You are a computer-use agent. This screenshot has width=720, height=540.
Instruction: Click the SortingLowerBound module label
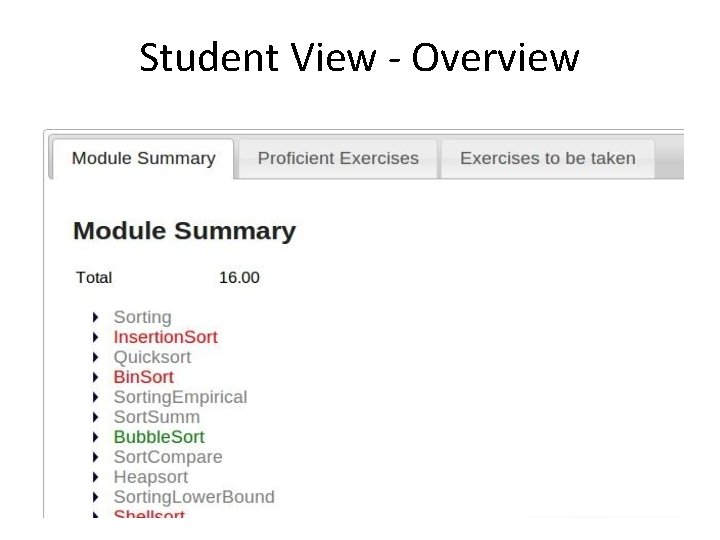194,497
